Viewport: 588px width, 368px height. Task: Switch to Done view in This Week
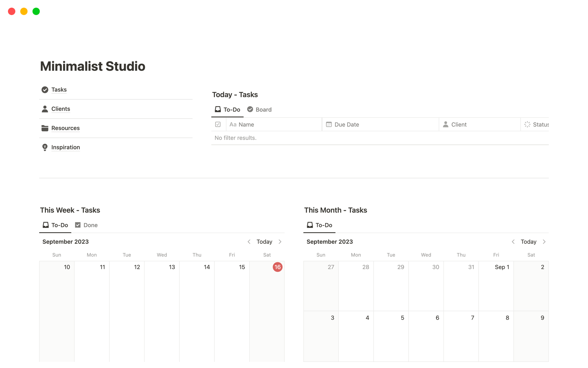[x=86, y=225]
